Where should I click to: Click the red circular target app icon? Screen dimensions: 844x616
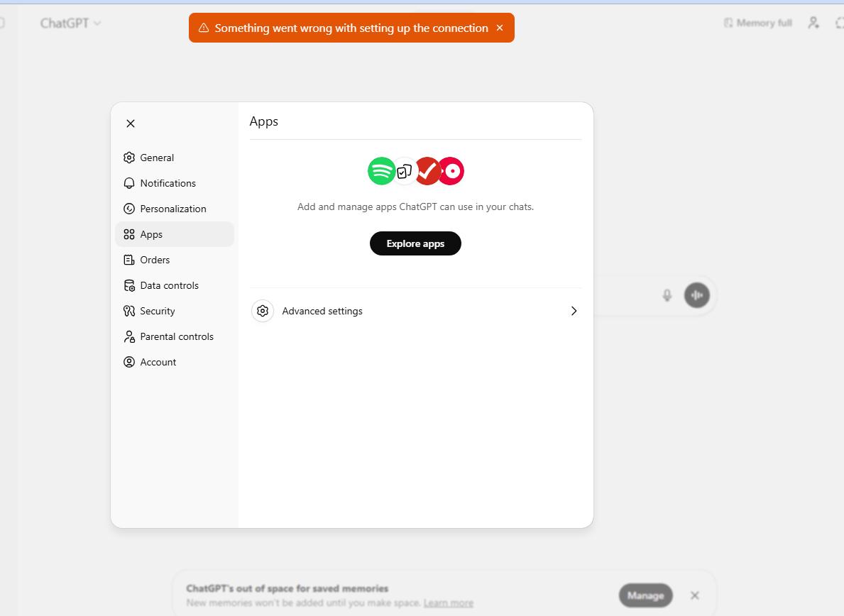[451, 171]
